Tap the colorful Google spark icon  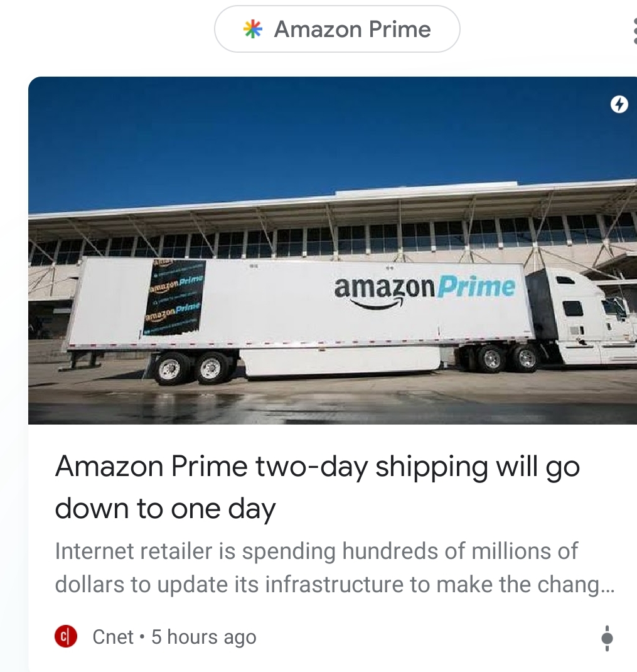click(252, 29)
